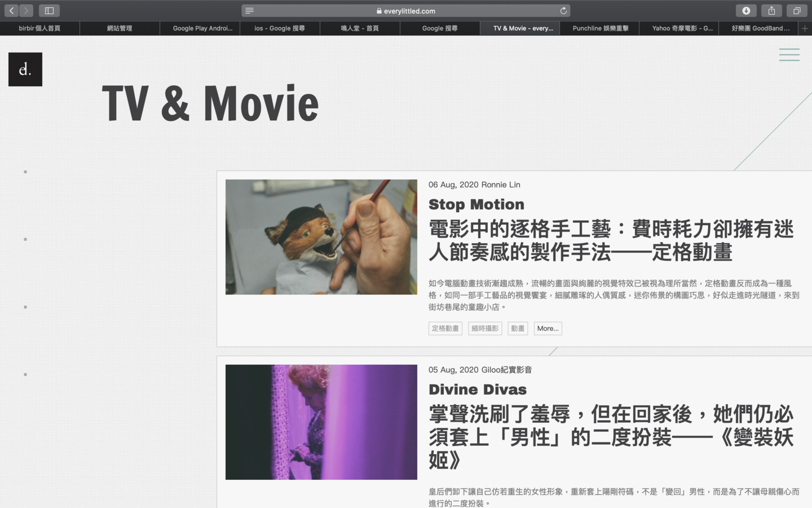Open the Divine Divas article heading

coord(478,389)
